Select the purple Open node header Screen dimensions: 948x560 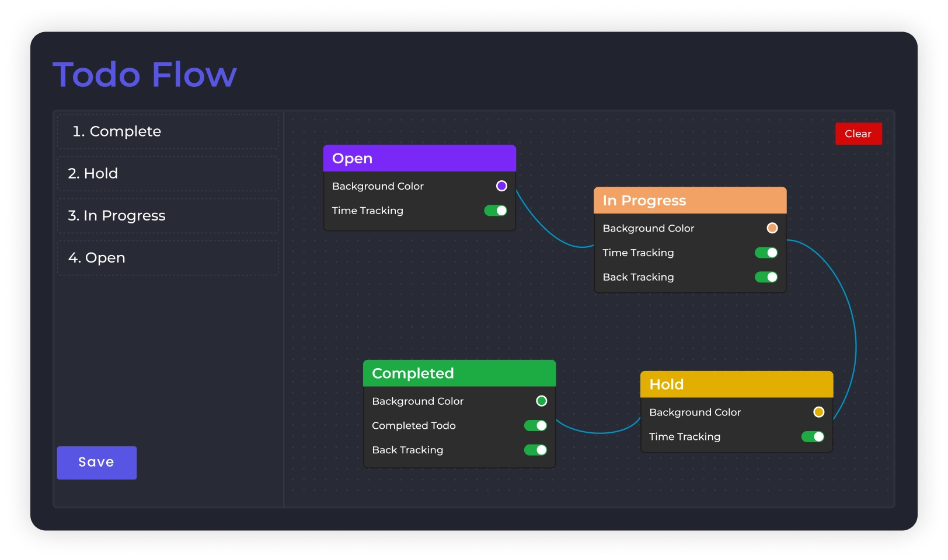(x=419, y=158)
